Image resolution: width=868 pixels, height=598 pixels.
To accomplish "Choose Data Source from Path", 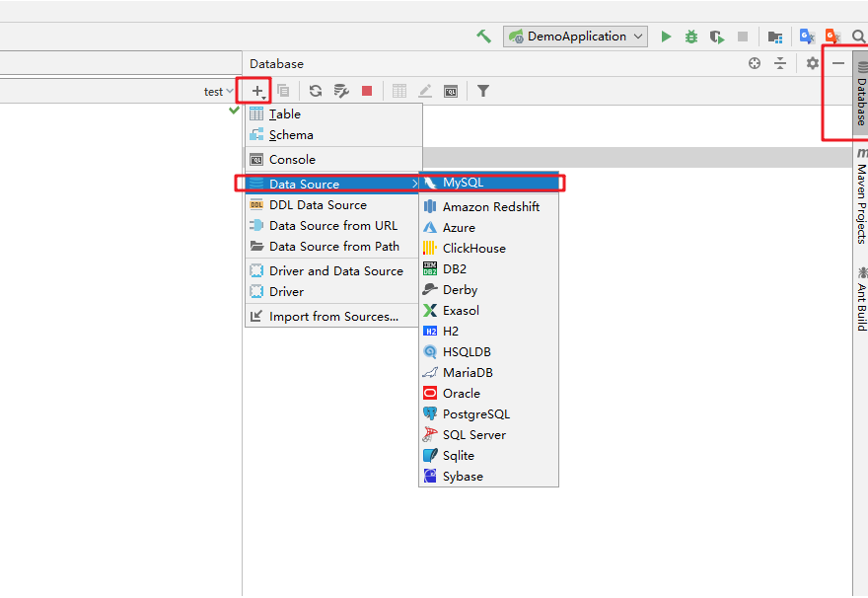I will [x=332, y=247].
